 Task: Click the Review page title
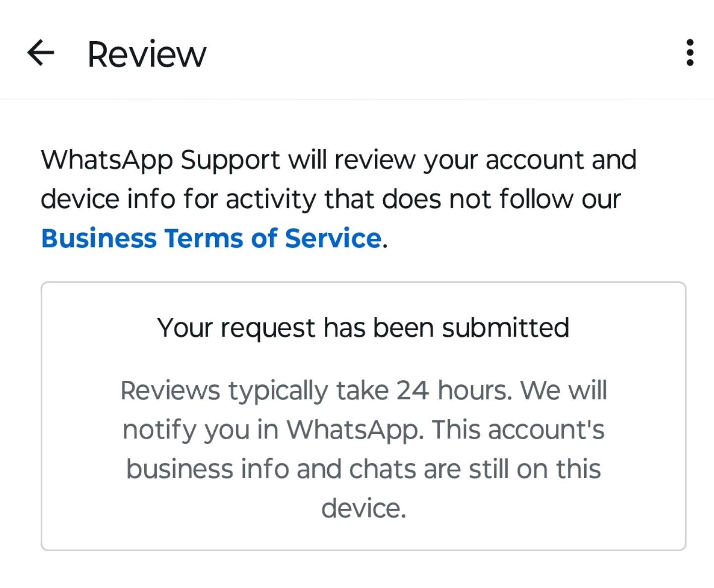tap(147, 55)
